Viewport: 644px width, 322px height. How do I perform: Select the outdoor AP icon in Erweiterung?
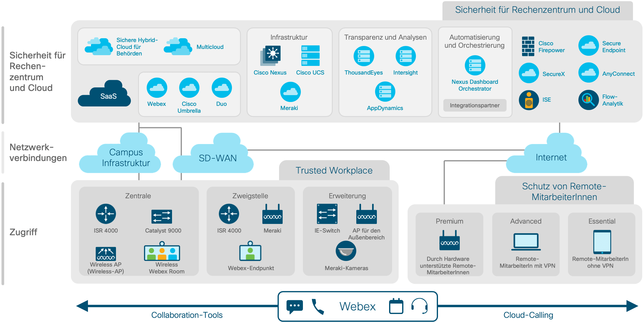(366, 214)
